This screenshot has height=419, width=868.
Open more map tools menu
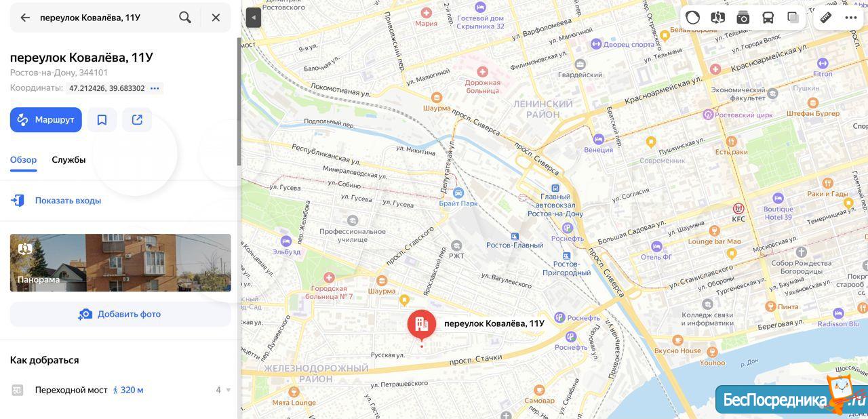851,18
